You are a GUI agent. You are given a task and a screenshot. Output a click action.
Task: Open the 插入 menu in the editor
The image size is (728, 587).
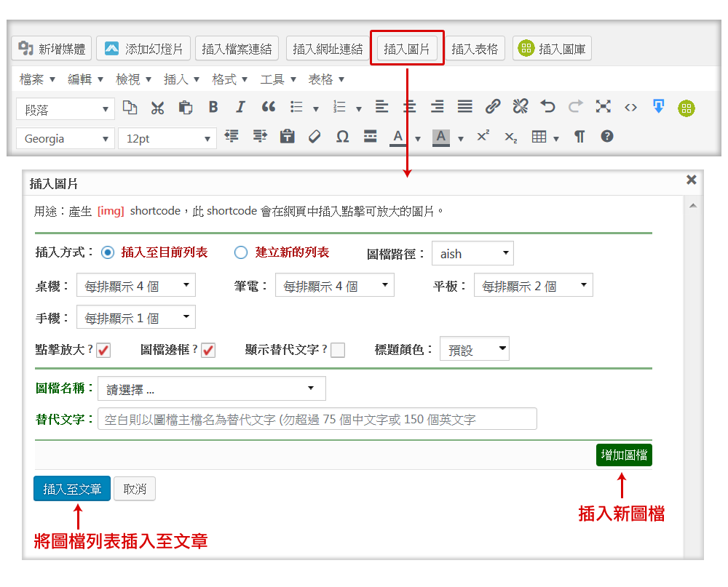(x=176, y=79)
